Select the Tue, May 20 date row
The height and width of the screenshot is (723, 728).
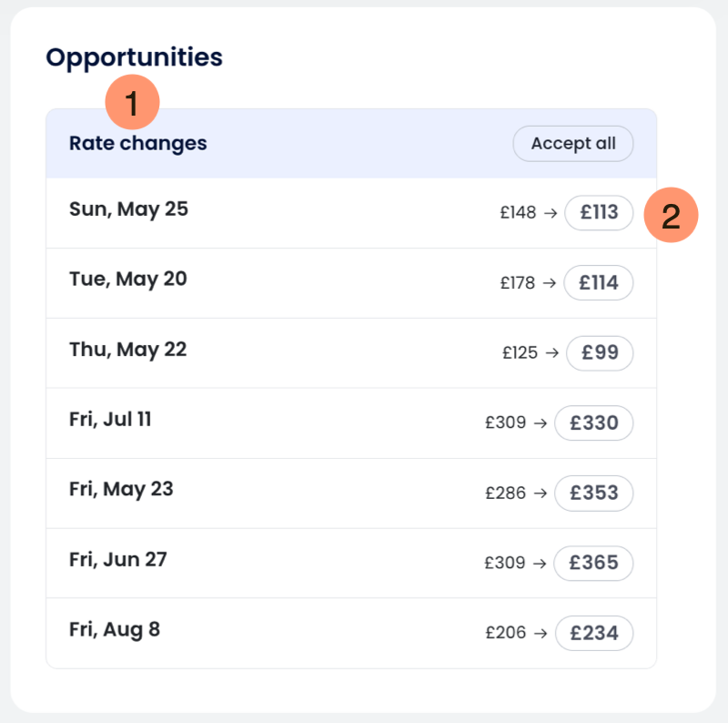[128, 280]
